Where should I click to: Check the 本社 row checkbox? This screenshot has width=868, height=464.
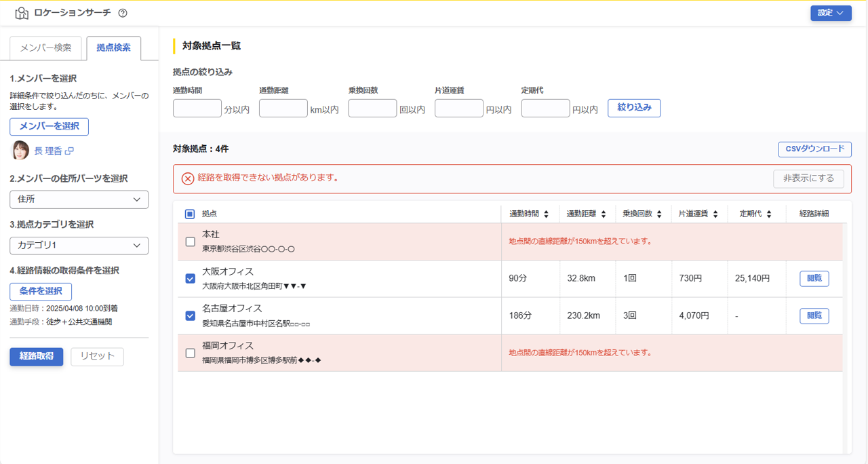click(190, 241)
